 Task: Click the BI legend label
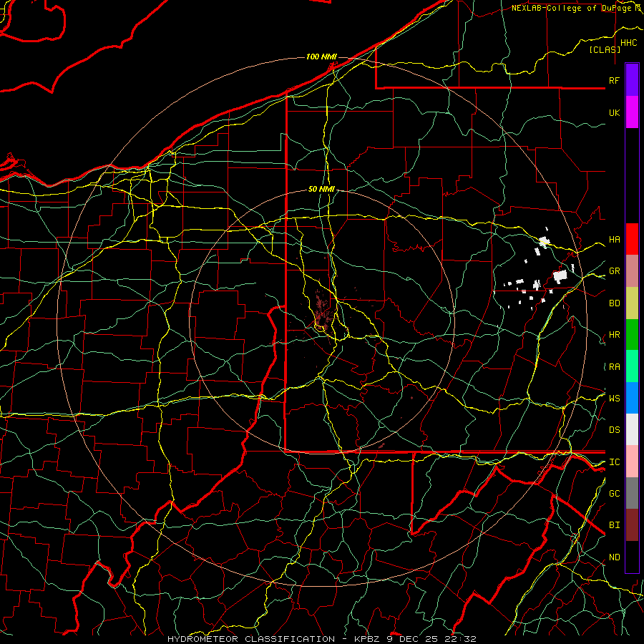[x=615, y=525]
